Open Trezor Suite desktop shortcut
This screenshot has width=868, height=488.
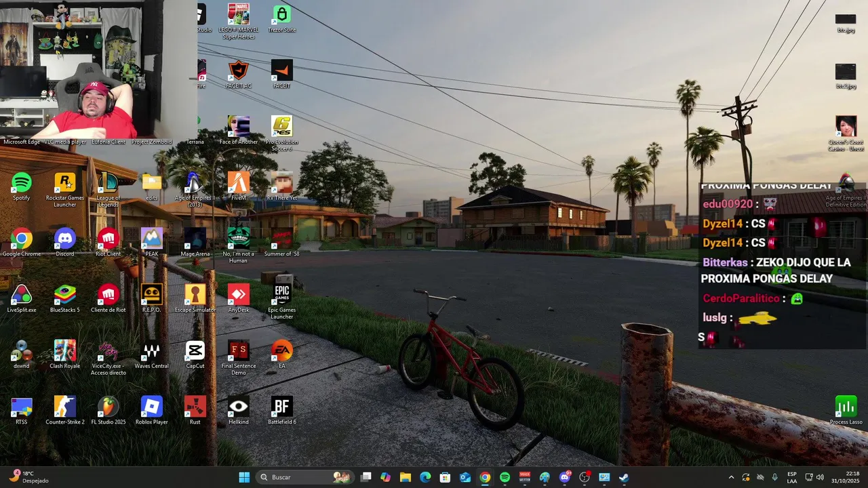pyautogui.click(x=282, y=19)
